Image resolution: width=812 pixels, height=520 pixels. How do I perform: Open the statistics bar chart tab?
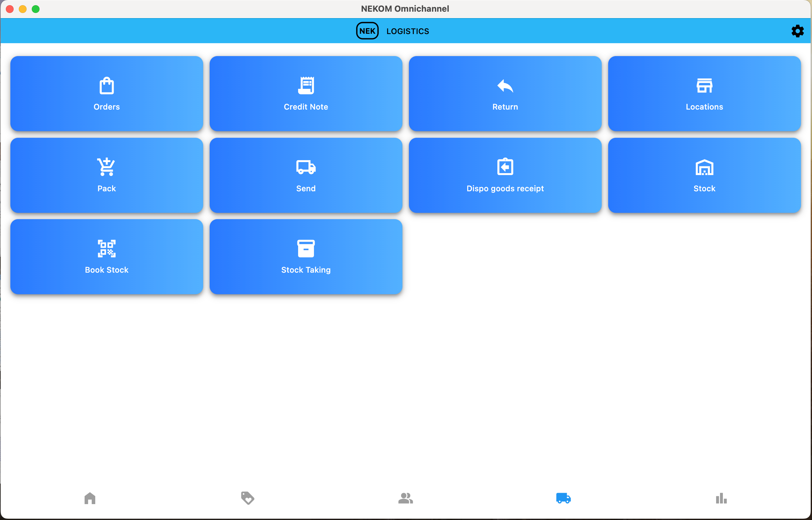click(721, 498)
